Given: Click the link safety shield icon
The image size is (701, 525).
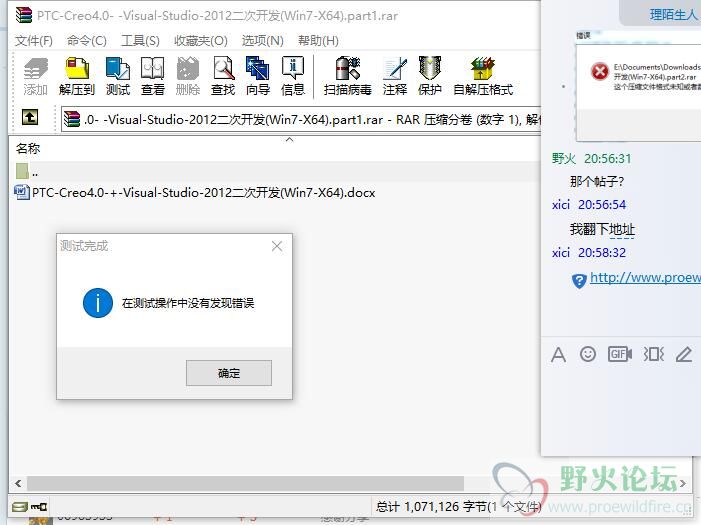Looking at the screenshot, I should pyautogui.click(x=579, y=281).
